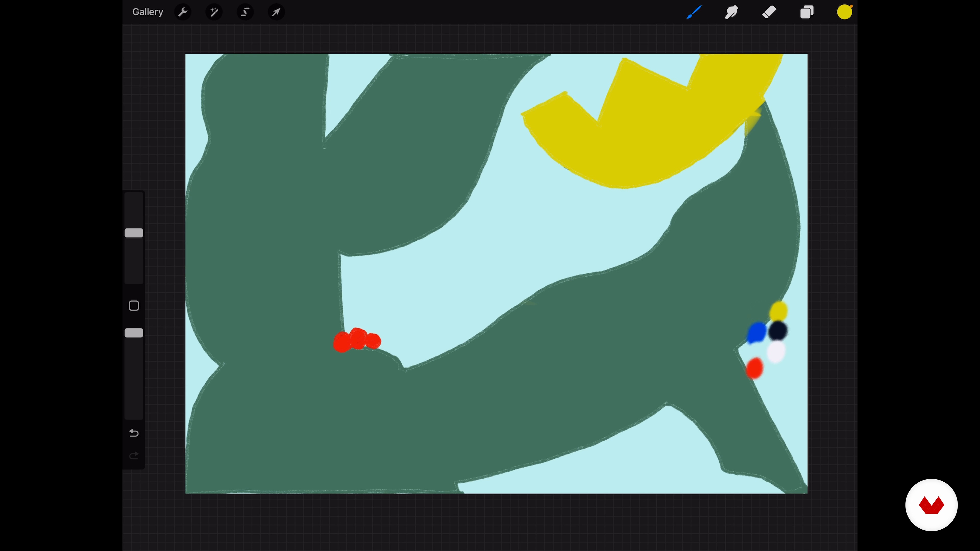Return to the Gallery
This screenshot has width=980, height=551.
click(x=148, y=12)
